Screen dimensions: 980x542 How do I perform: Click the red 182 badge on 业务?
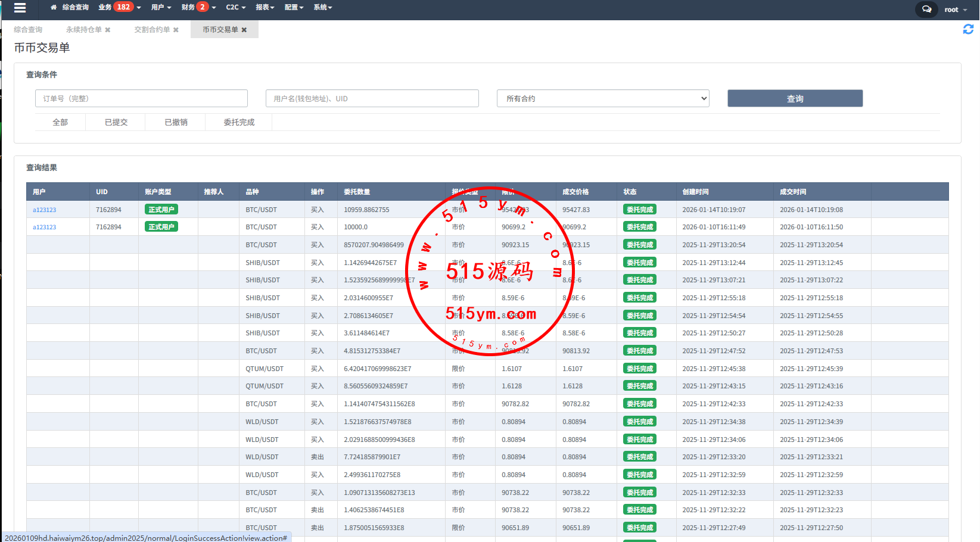tap(123, 7)
